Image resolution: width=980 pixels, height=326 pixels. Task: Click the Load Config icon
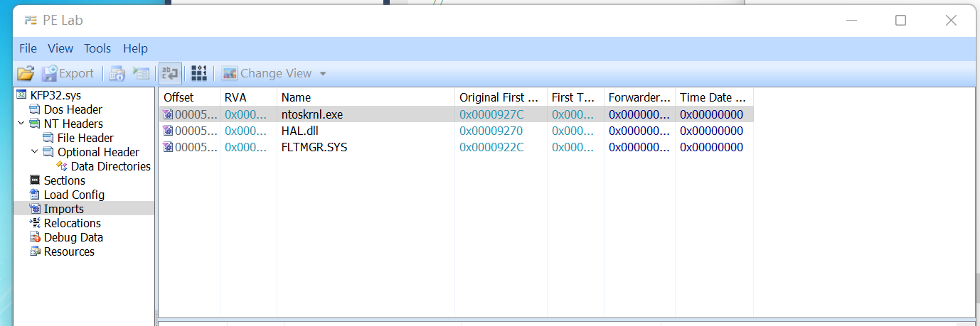point(35,195)
